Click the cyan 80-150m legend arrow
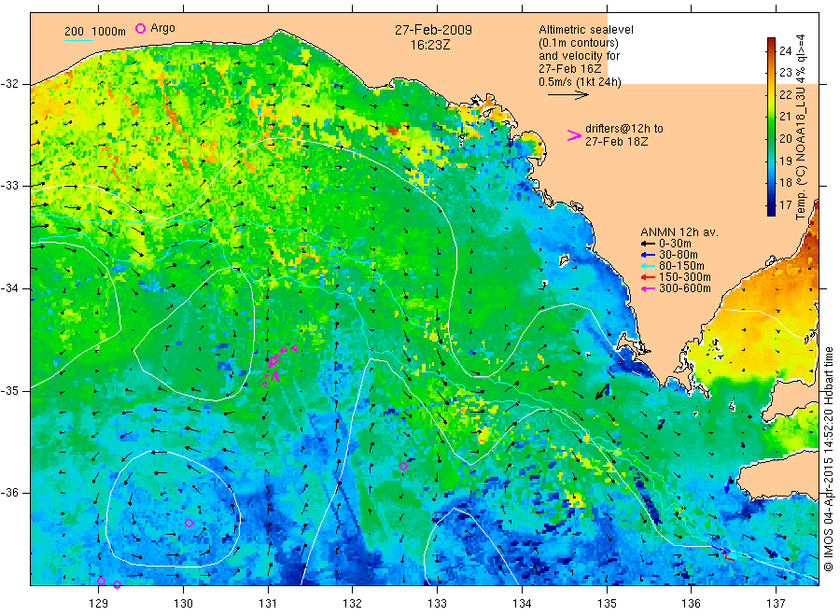840x616 pixels. (x=649, y=266)
